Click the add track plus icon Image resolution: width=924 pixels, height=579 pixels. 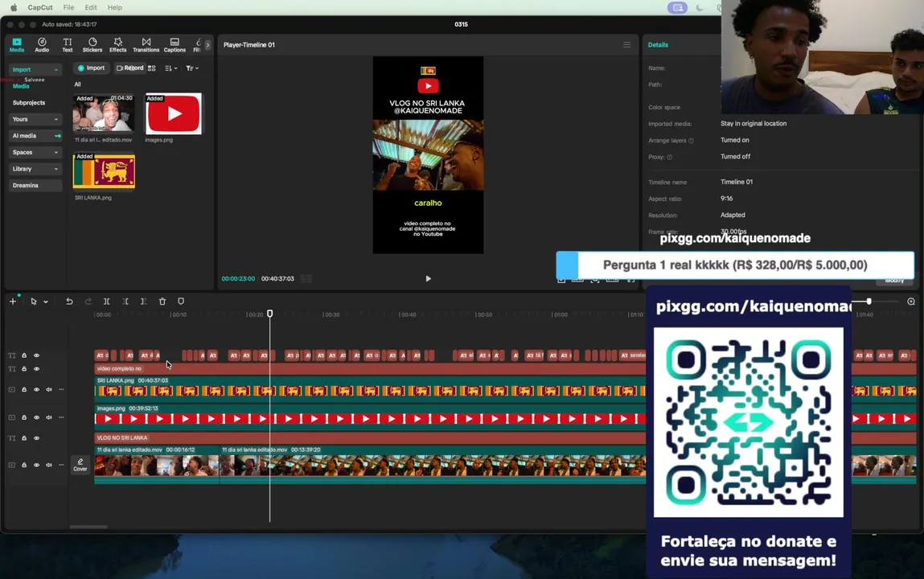pyautogui.click(x=12, y=301)
